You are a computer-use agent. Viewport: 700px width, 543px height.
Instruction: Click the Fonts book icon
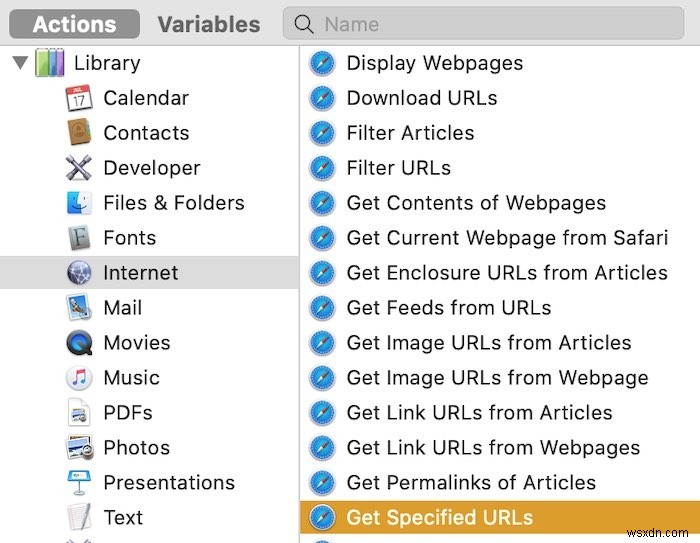79,238
